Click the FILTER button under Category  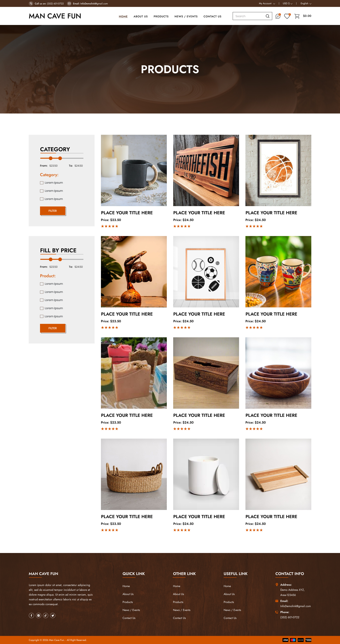click(53, 211)
